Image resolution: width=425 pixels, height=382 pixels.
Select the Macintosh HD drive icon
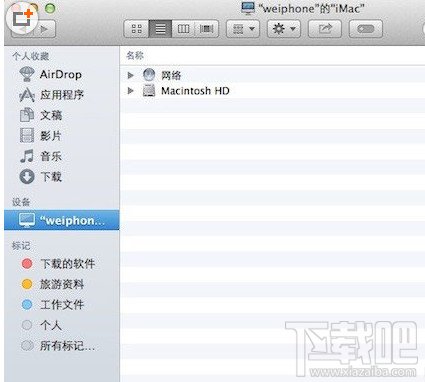pyautogui.click(x=149, y=90)
